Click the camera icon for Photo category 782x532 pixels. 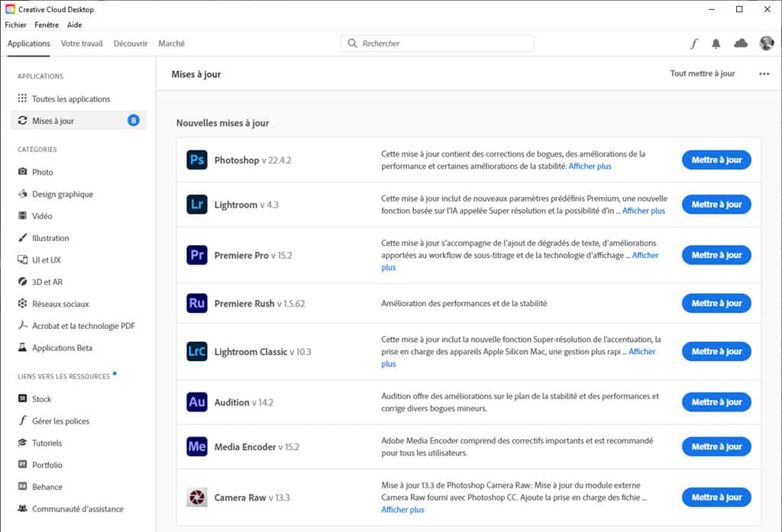(x=22, y=172)
